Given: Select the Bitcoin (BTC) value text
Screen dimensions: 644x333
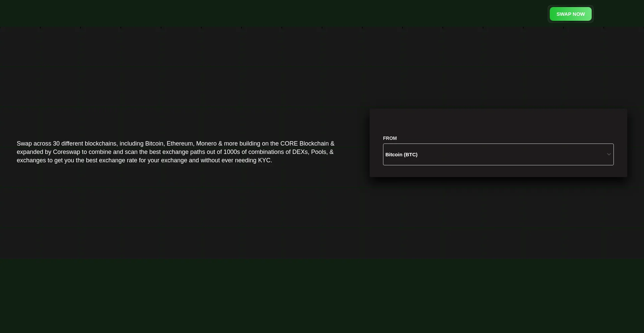Looking at the screenshot, I should coord(401,155).
